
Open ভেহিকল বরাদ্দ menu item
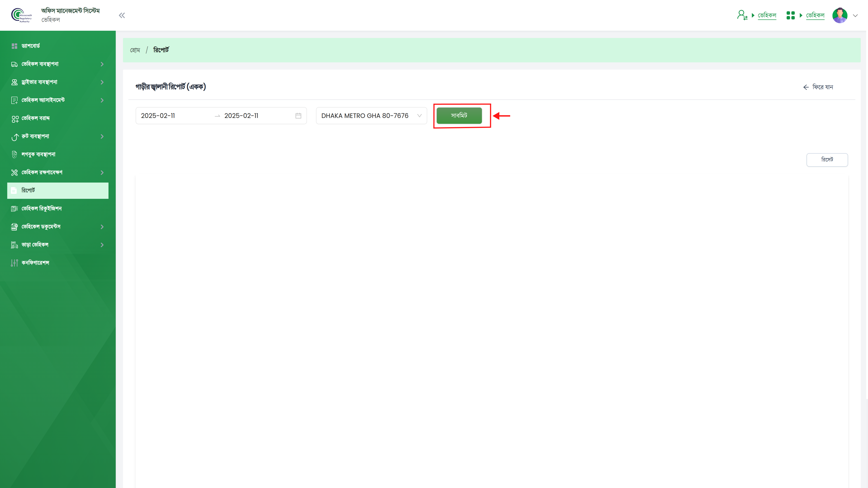pyautogui.click(x=58, y=118)
